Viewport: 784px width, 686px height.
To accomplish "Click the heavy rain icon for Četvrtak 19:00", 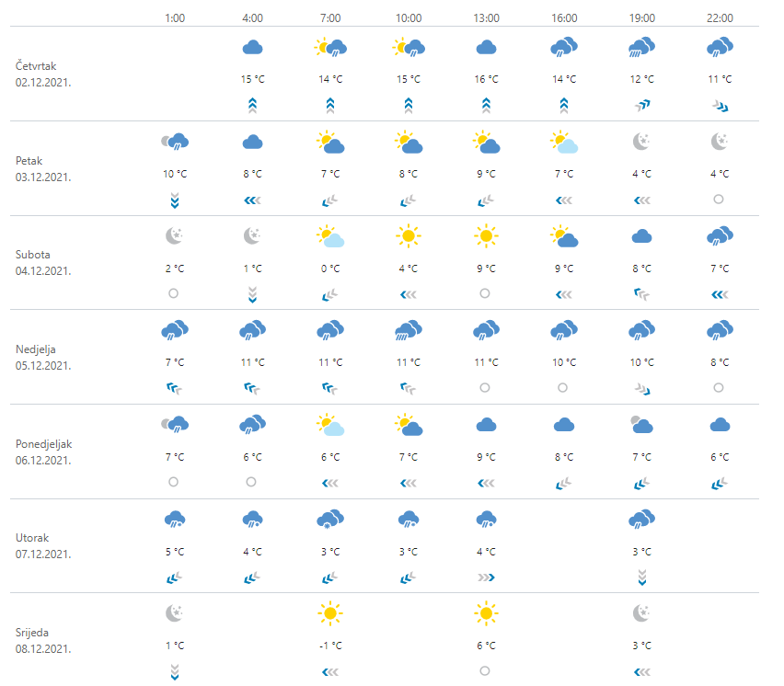I will pos(642,48).
